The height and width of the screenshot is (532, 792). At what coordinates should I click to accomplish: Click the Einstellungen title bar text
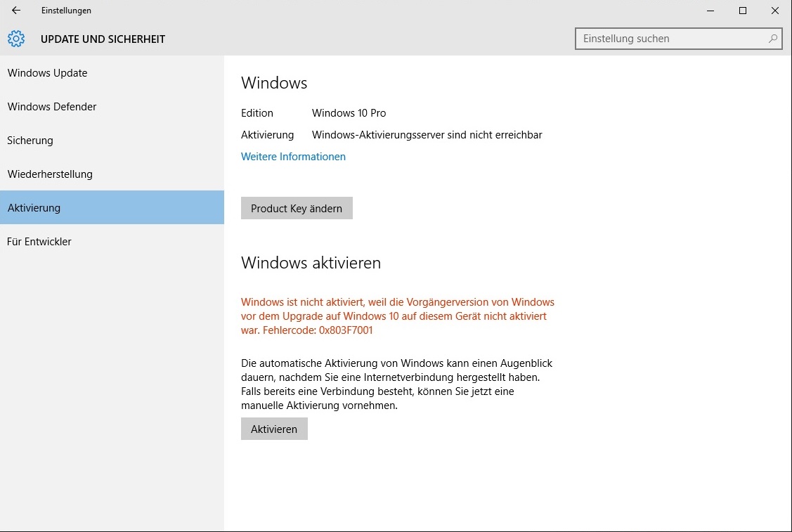pyautogui.click(x=66, y=11)
